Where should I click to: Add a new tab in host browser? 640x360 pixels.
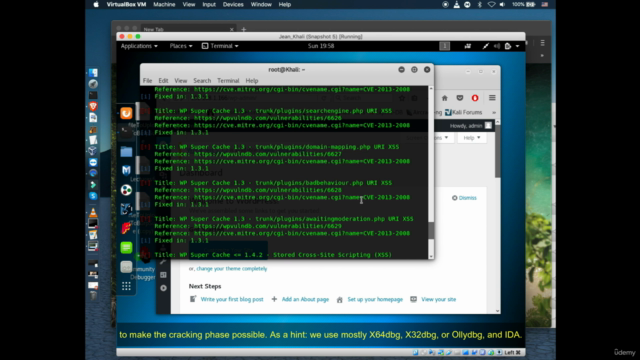pyautogui.click(x=244, y=29)
